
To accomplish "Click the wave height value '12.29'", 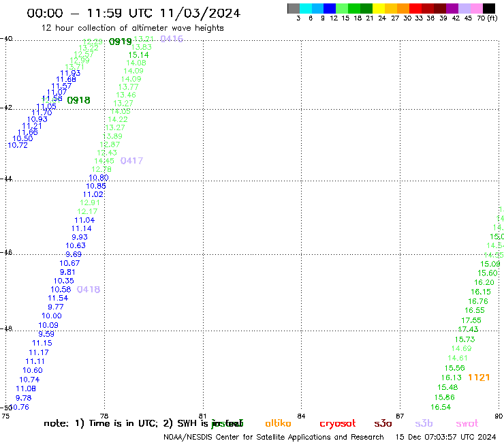I will (x=93, y=42).
